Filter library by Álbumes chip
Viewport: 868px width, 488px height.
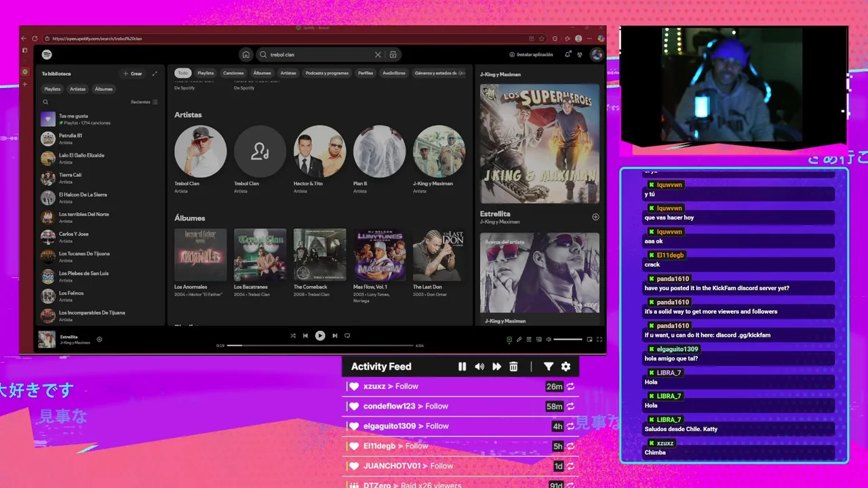[104, 89]
